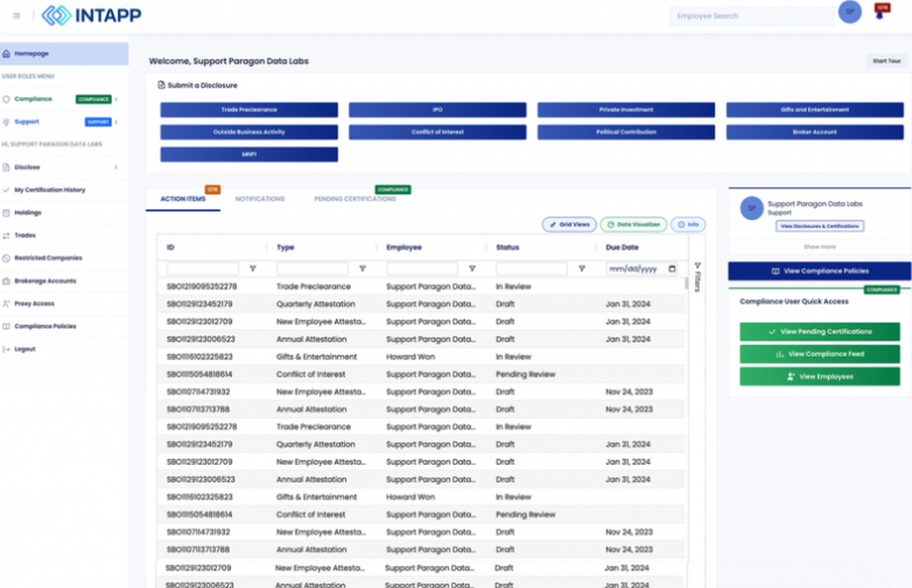The width and height of the screenshot is (912, 588).
Task: Click the first SB0121909525227B ID cell
Action: (202, 287)
